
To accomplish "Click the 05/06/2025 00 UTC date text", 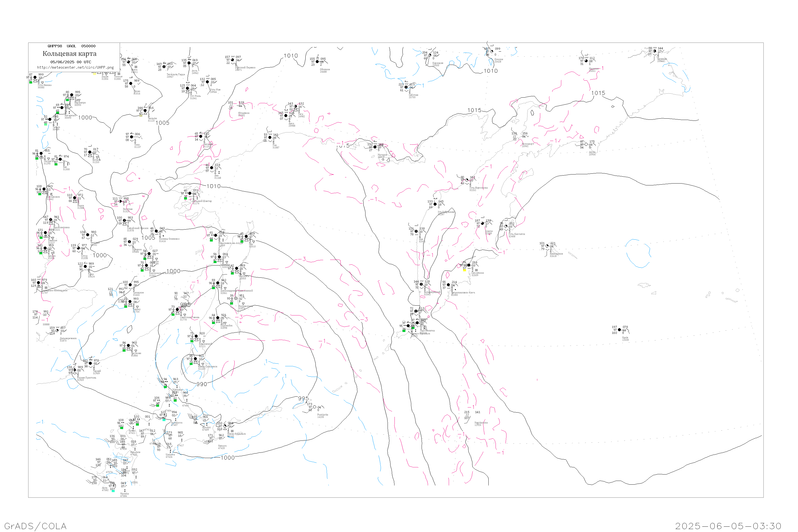I will point(70,62).
